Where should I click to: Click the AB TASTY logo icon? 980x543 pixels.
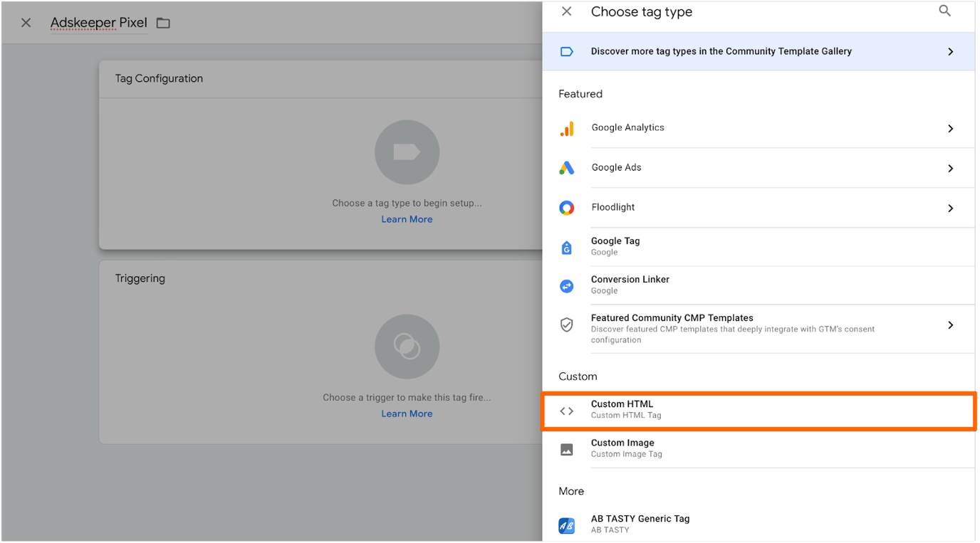click(566, 525)
